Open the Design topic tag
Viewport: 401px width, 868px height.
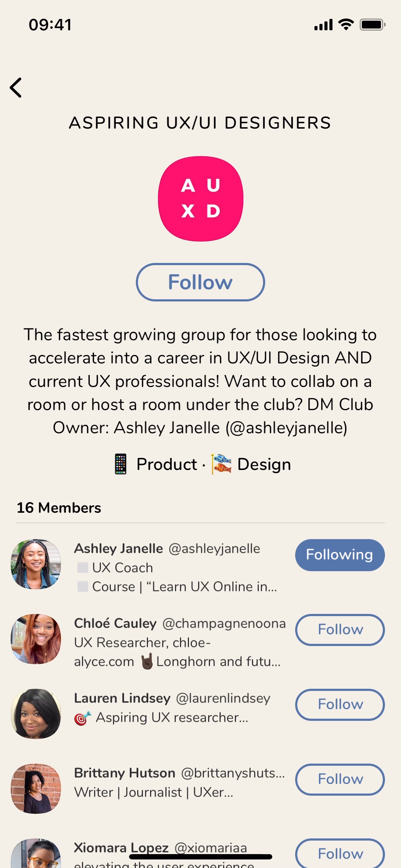pyautogui.click(x=264, y=464)
